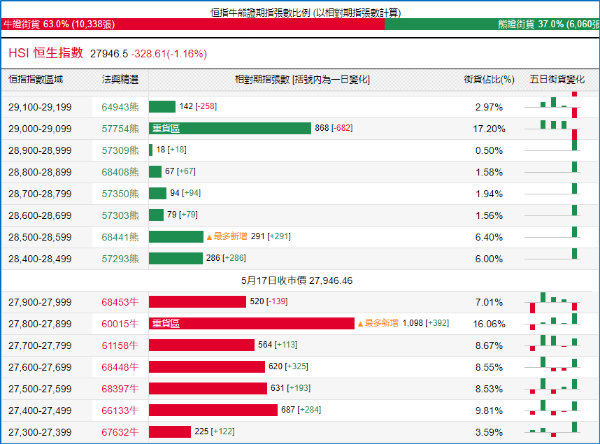Click the 法興精選 column header

pos(120,79)
